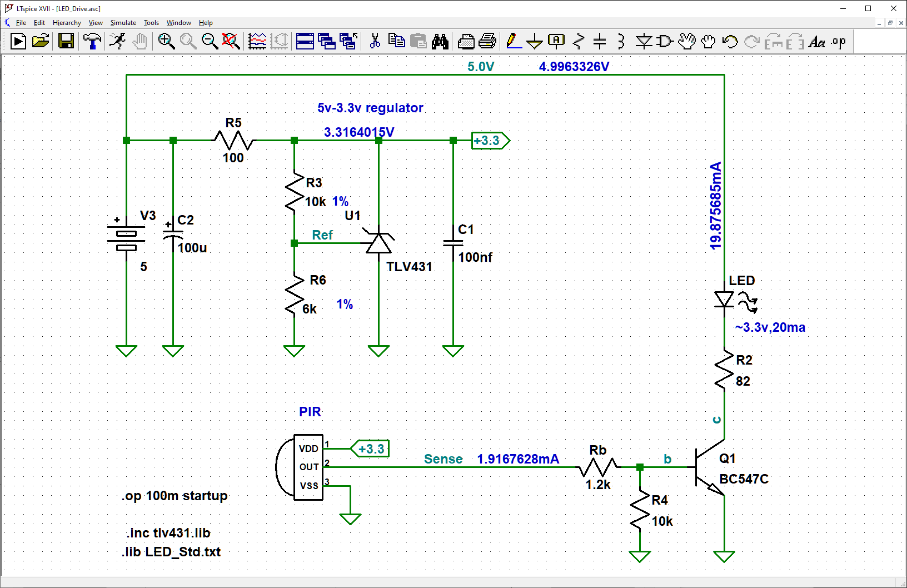Cascade windows icon
907x588 pixels.
(326, 41)
